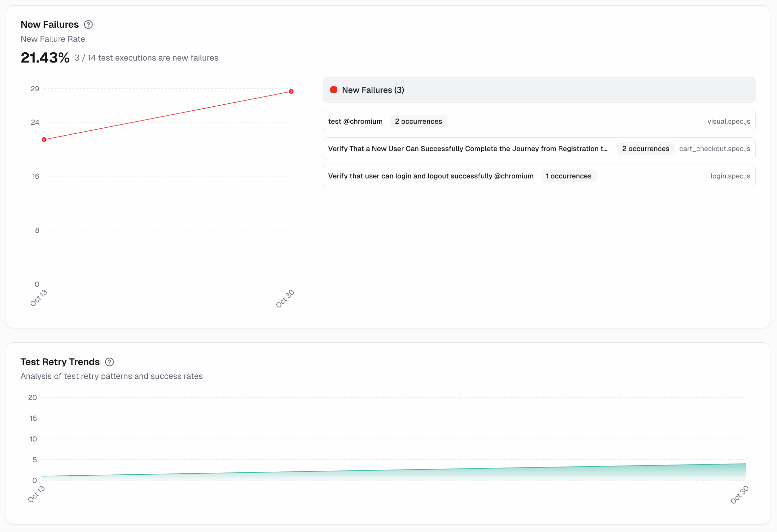Click the Oct 13 label under the retry chart
This screenshot has width=777, height=532.
point(36,494)
